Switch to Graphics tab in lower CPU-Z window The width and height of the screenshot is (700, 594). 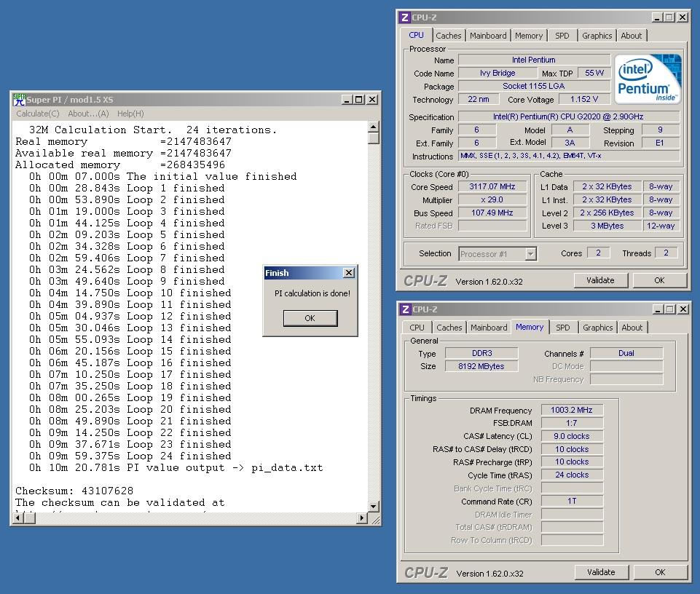[x=598, y=328]
